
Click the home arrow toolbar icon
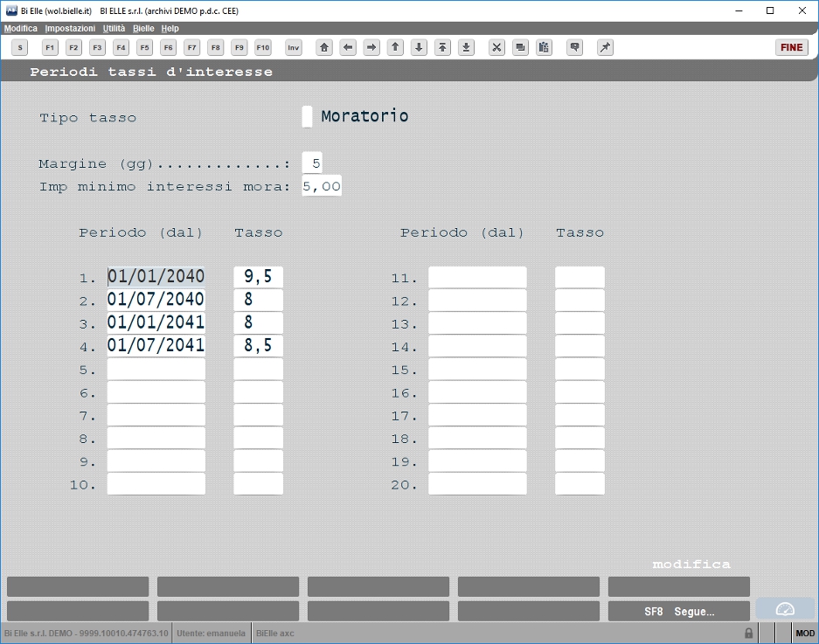tap(324, 47)
